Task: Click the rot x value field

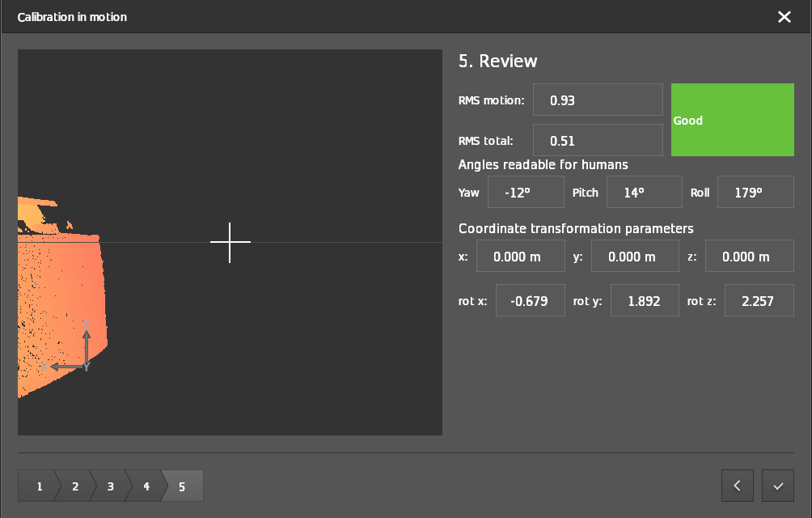Action: [x=530, y=301]
